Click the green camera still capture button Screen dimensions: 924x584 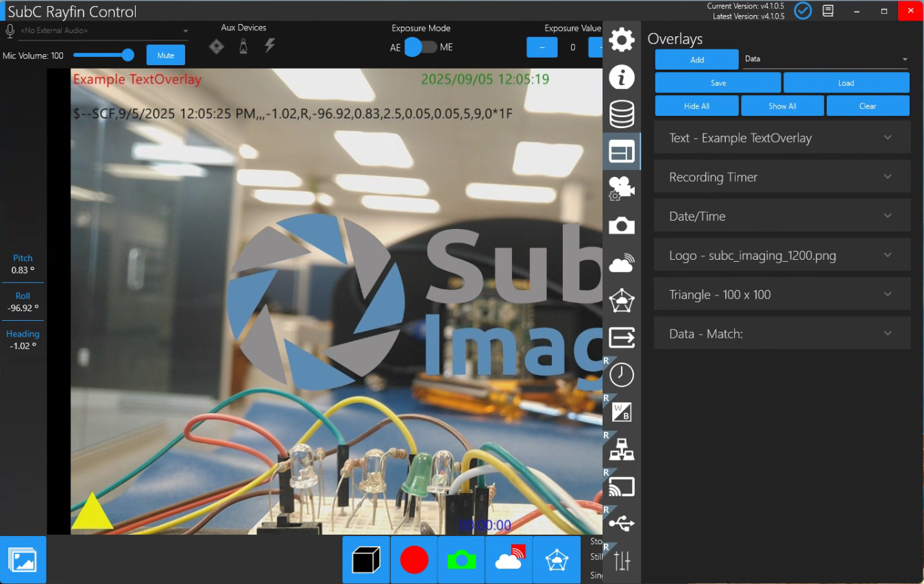point(461,560)
